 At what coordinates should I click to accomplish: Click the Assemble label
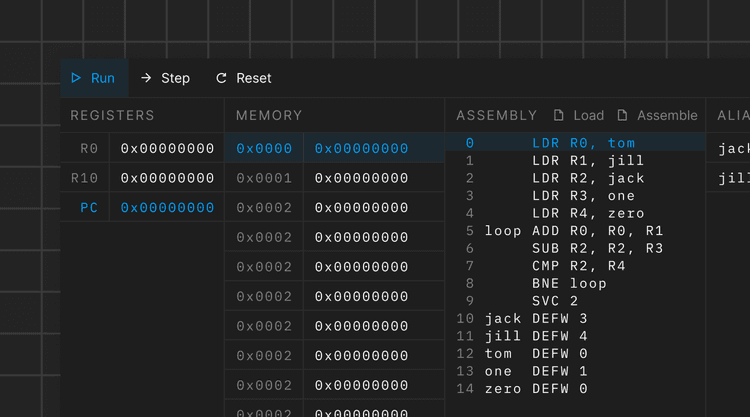667,115
